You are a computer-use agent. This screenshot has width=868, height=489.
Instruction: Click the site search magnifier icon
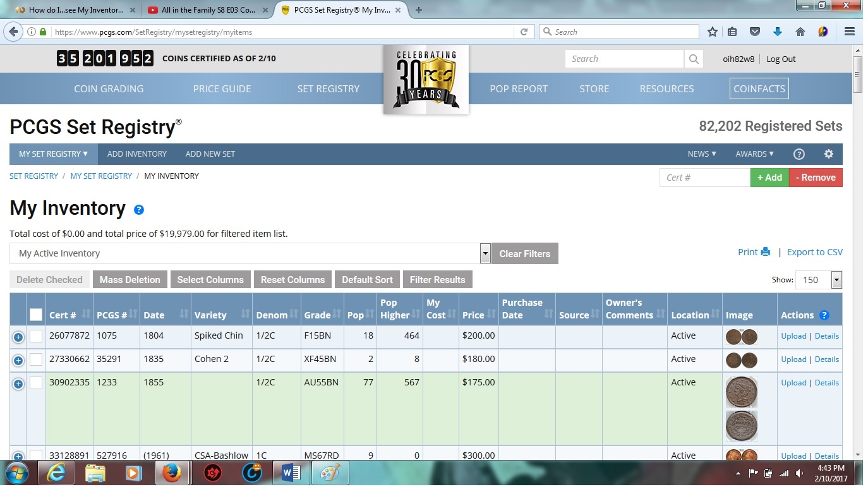click(x=694, y=59)
